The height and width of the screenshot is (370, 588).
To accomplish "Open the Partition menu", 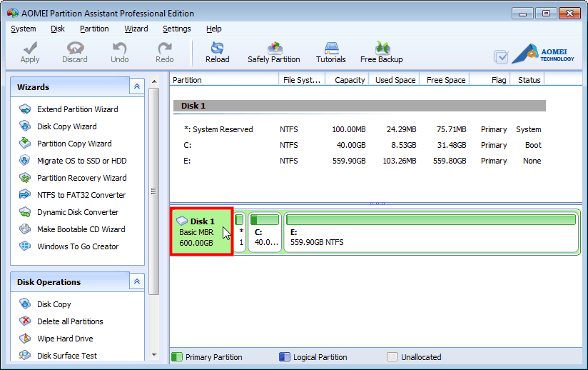I will 94,29.
